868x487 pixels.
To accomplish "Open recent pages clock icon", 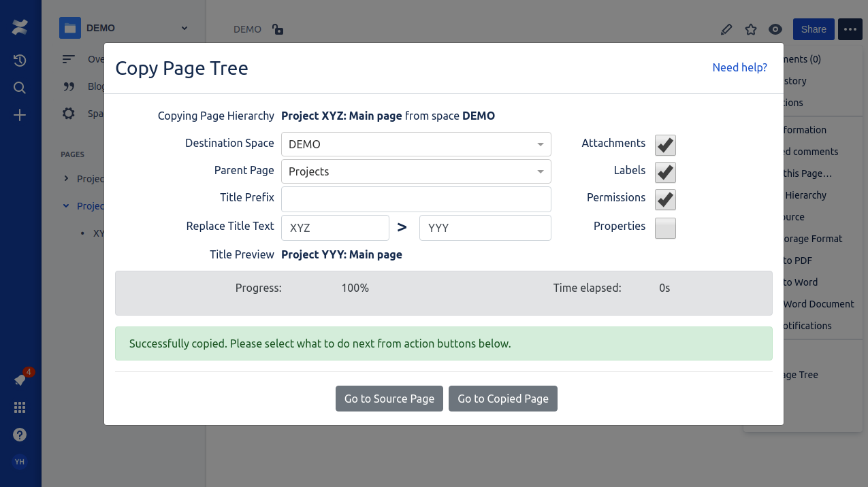I will pos(20,61).
